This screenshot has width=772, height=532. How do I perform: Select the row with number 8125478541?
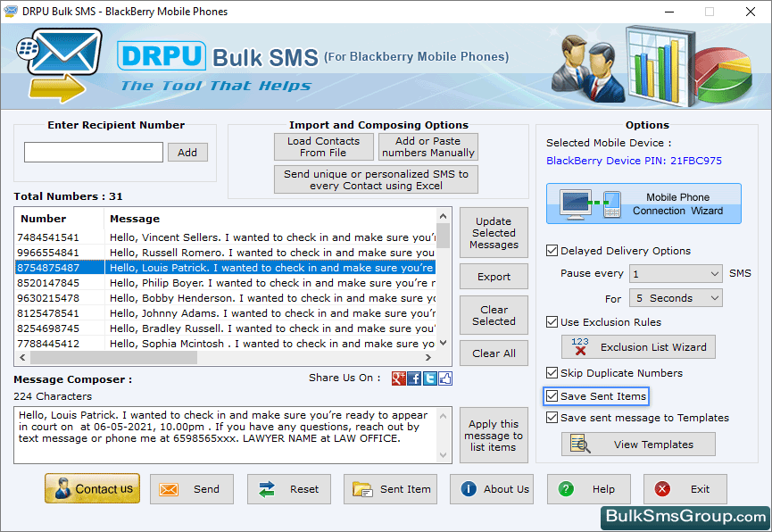(226, 313)
